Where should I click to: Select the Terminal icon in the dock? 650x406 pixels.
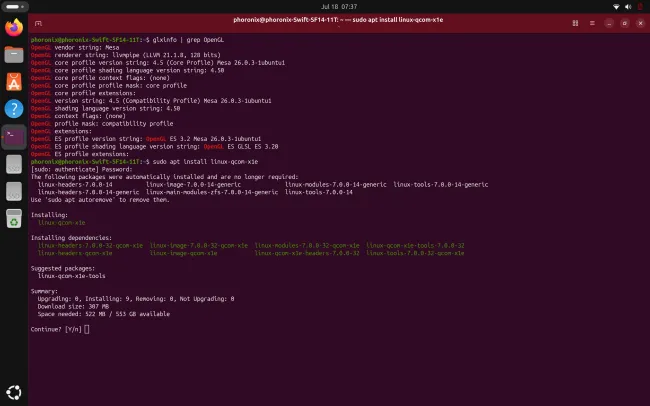pos(14,137)
